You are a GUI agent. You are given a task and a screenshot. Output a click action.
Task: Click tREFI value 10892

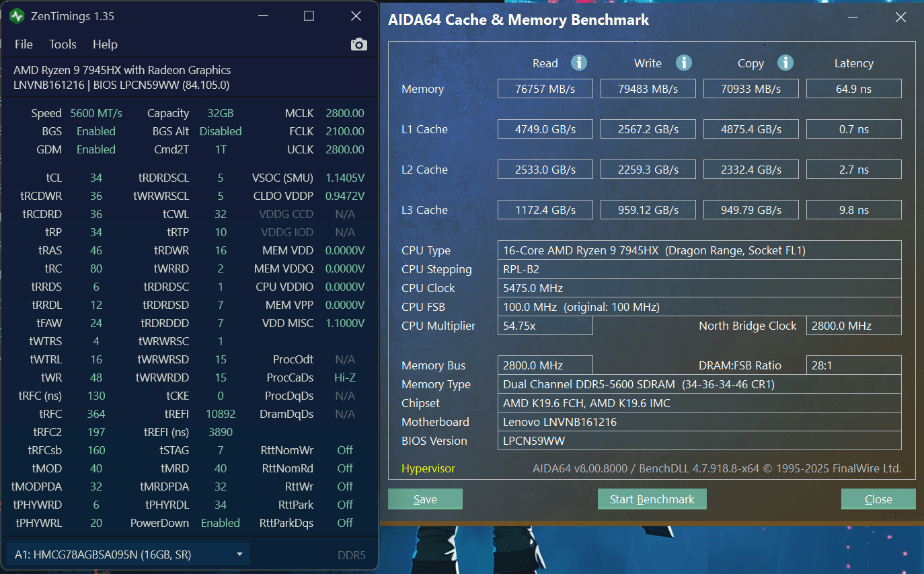click(x=221, y=414)
